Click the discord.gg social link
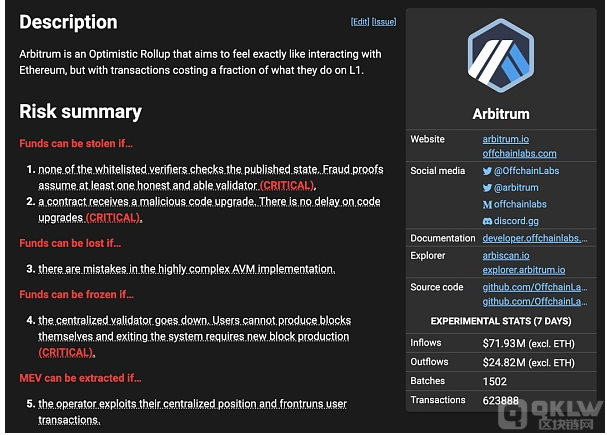The image size is (607, 435). [x=516, y=221]
